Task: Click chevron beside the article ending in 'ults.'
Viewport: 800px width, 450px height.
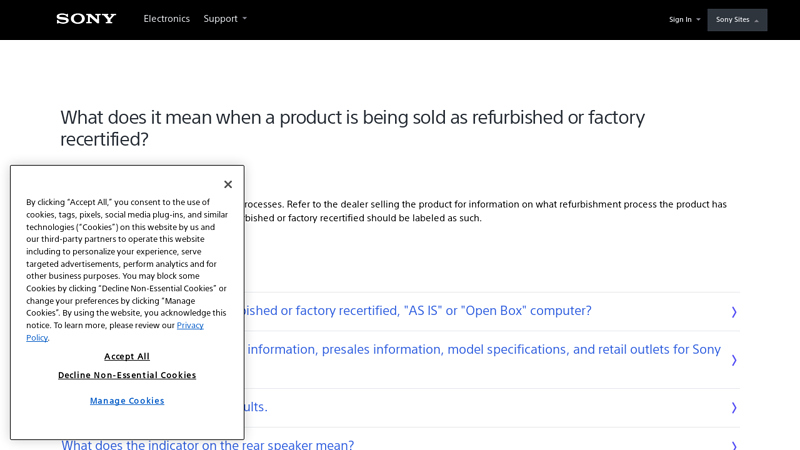Action: click(x=734, y=408)
